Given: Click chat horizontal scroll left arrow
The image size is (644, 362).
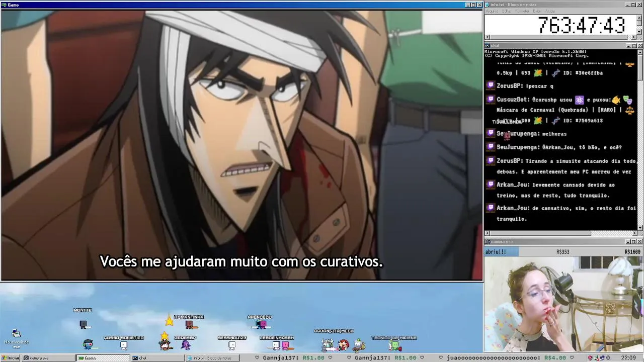Looking at the screenshot, I should tap(487, 233).
